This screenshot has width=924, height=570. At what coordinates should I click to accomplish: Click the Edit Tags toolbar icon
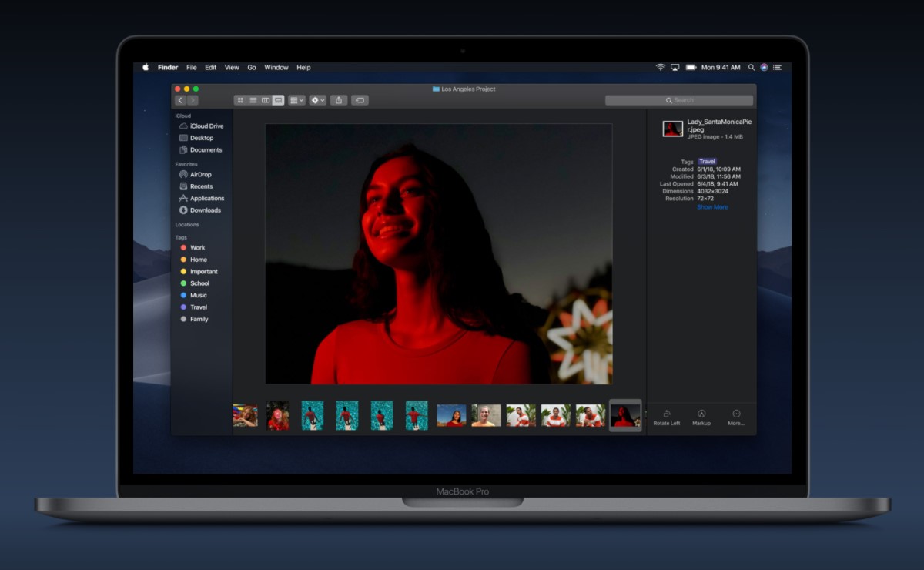point(359,100)
